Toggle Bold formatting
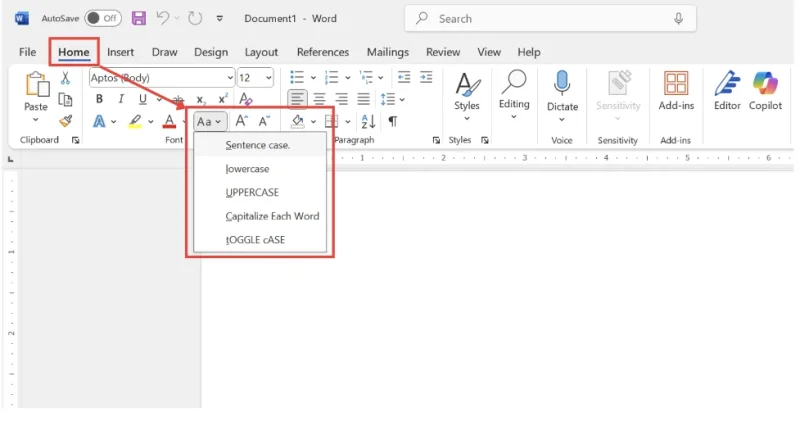The image size is (800, 426). pyautogui.click(x=99, y=99)
